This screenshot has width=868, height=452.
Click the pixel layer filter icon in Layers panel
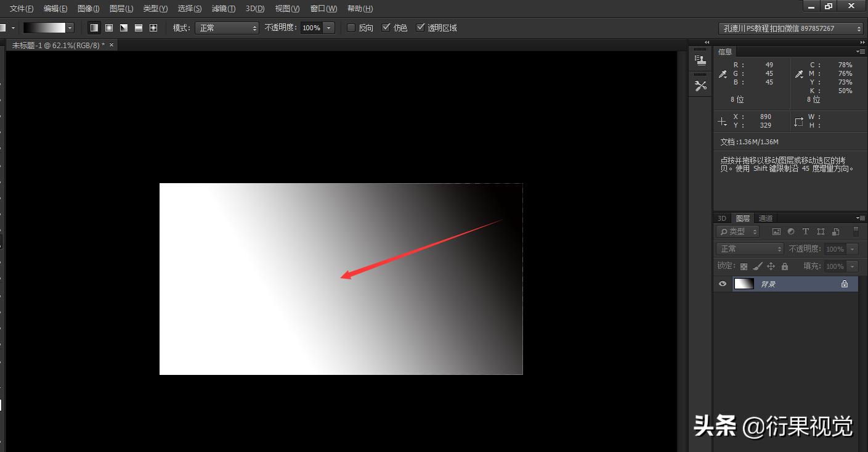click(x=776, y=231)
